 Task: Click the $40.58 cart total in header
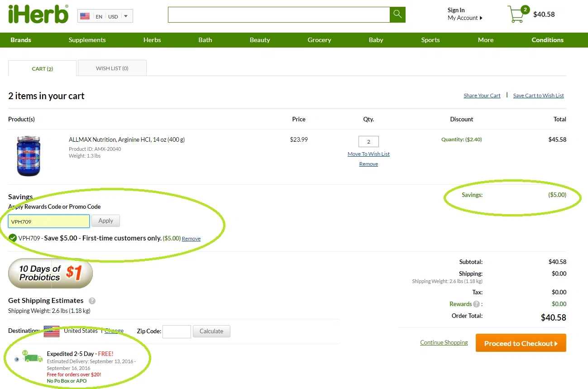(x=544, y=14)
